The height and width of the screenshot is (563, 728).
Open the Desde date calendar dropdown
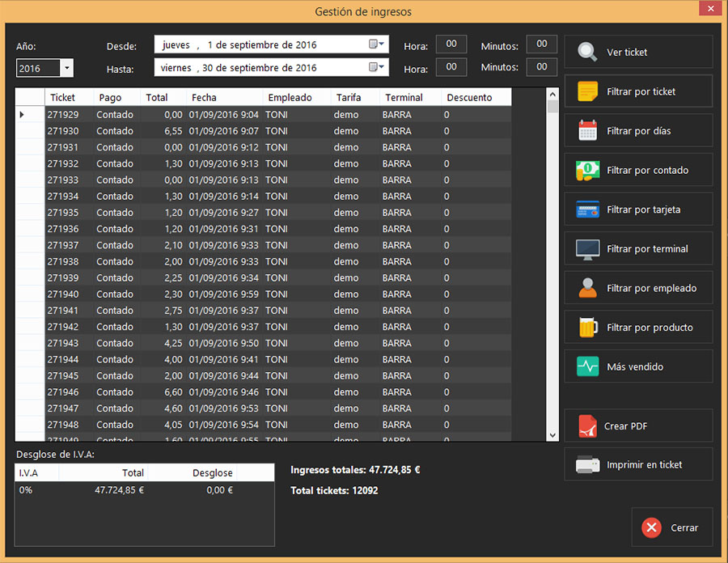pos(376,44)
